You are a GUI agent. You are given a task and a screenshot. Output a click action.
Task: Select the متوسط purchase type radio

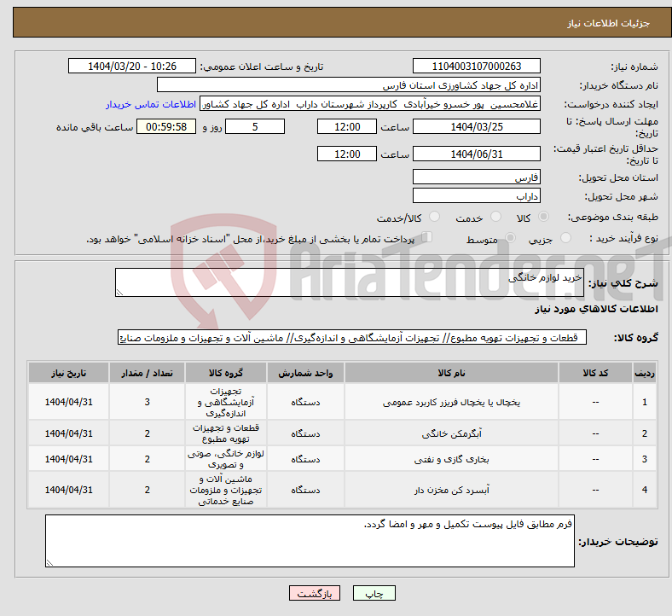point(510,237)
